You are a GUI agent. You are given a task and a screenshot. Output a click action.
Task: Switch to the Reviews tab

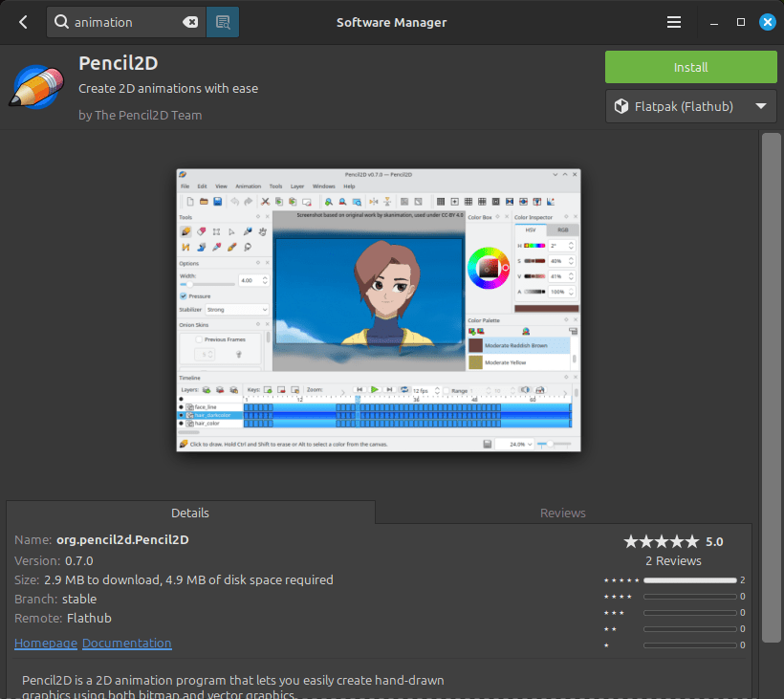pyautogui.click(x=562, y=513)
